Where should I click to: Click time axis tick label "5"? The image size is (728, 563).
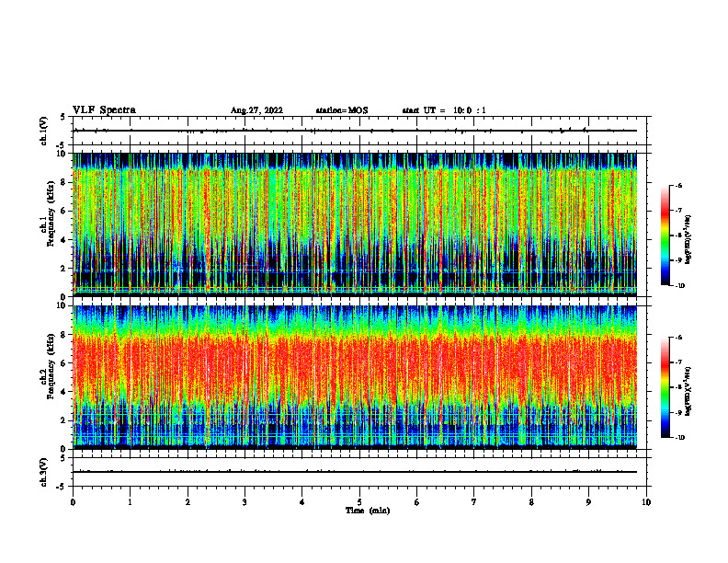359,502
